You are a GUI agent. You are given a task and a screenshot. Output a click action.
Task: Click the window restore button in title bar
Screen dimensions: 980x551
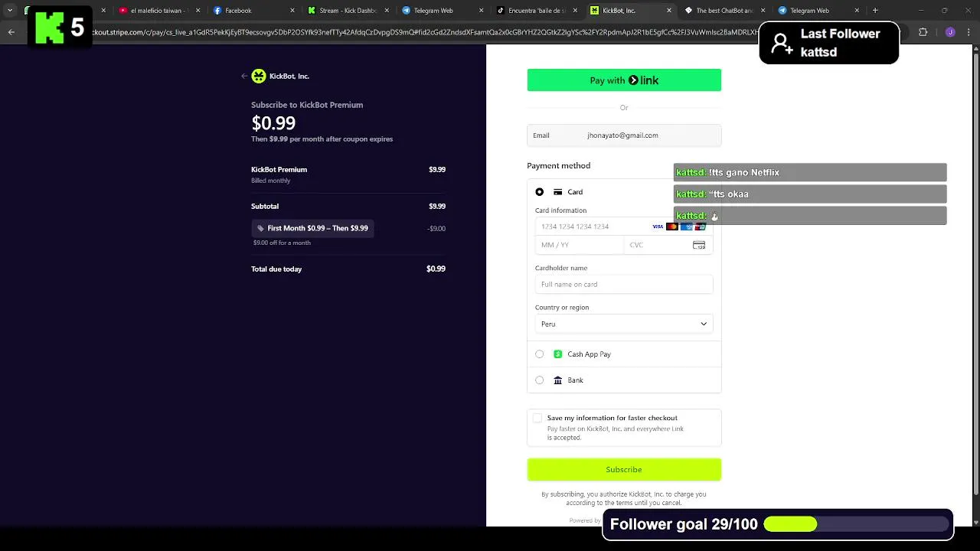pos(944,11)
